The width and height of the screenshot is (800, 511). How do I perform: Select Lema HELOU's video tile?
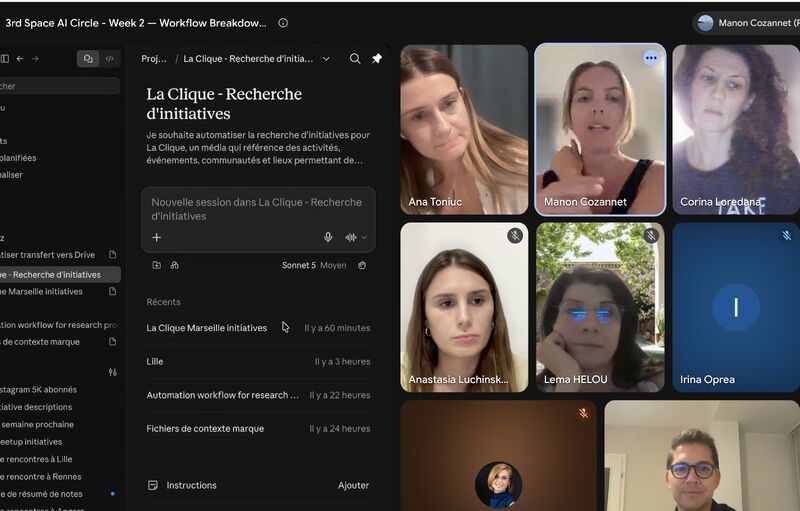(x=600, y=307)
